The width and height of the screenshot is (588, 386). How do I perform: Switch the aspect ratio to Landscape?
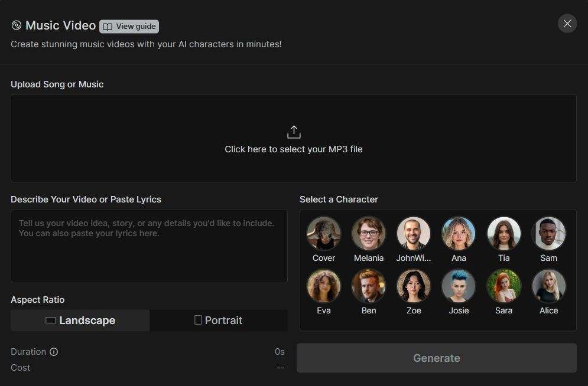coord(80,320)
